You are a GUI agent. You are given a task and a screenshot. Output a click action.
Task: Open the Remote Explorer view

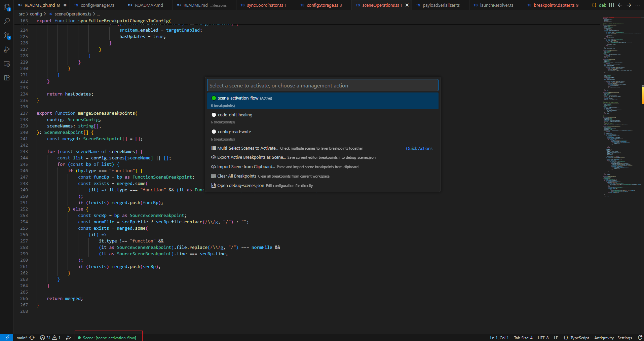(x=7, y=64)
